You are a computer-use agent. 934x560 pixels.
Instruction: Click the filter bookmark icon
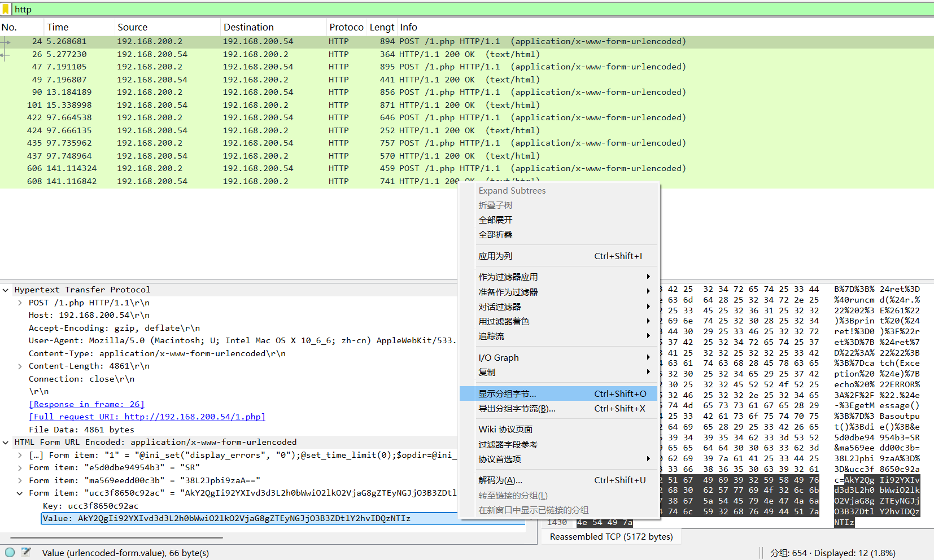[x=6, y=9]
